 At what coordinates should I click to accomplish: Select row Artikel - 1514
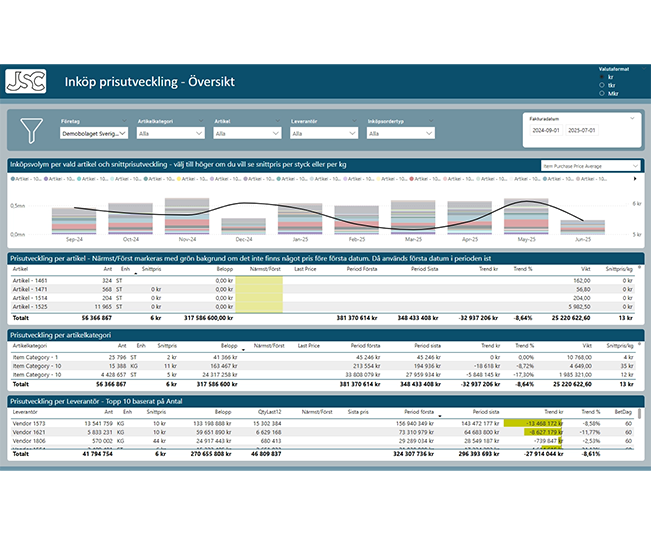point(322,298)
